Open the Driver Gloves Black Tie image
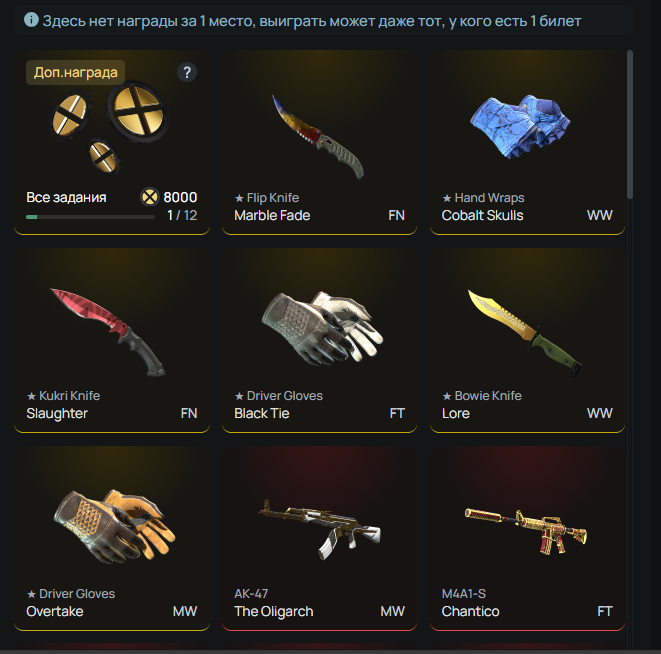This screenshot has width=661, height=654. click(x=322, y=328)
